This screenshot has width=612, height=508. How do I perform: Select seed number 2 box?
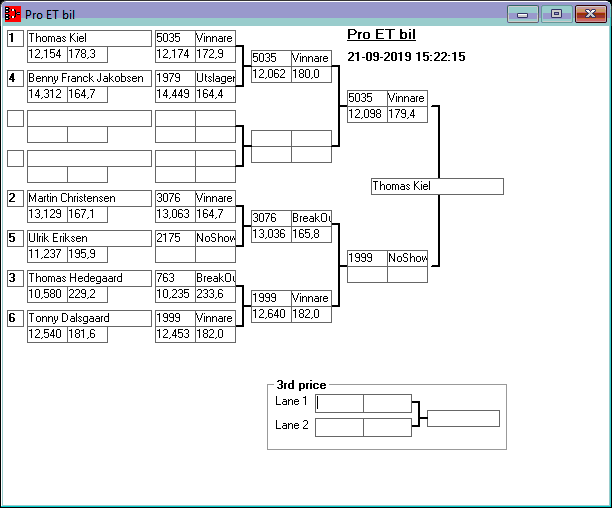[15, 198]
